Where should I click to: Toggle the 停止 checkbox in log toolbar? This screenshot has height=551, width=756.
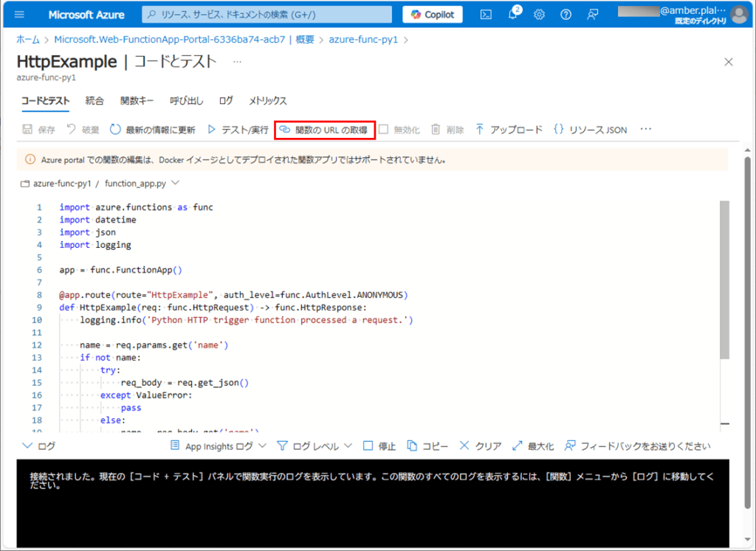[x=368, y=446]
